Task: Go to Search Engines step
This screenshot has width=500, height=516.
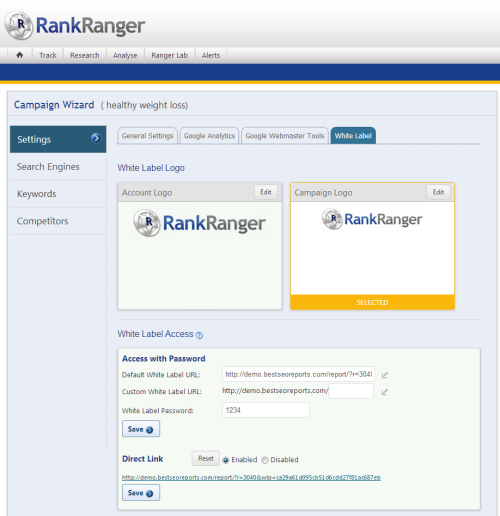Action: pos(58,167)
